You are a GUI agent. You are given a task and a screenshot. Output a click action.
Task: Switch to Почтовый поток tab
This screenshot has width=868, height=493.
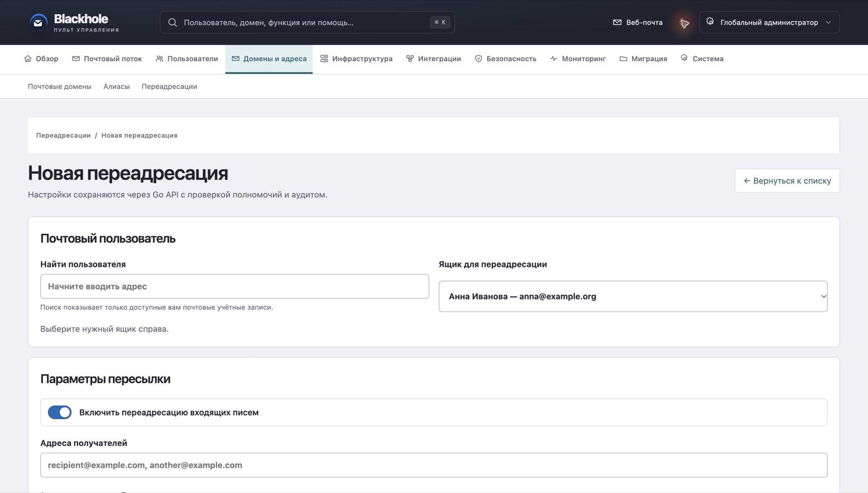click(107, 59)
